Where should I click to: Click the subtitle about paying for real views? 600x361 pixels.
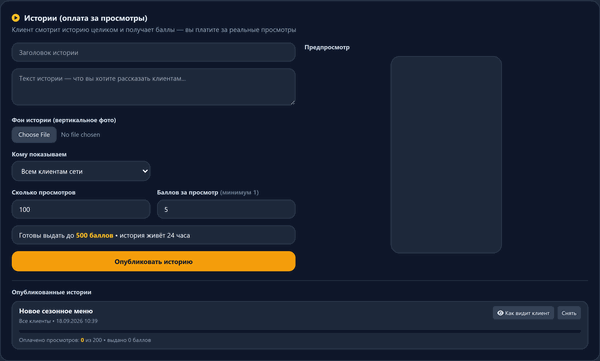[154, 30]
